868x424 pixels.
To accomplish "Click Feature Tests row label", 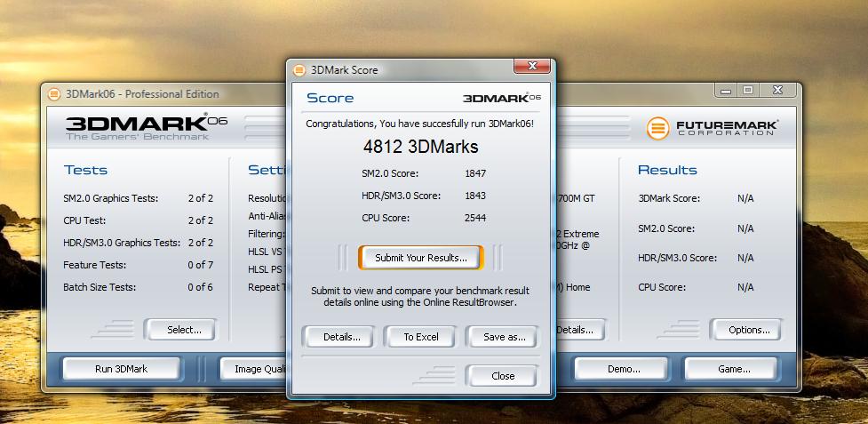I will coord(95,265).
